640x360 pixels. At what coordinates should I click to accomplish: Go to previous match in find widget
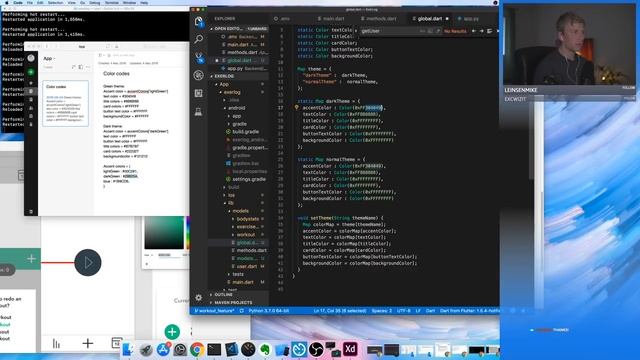pos(474,31)
